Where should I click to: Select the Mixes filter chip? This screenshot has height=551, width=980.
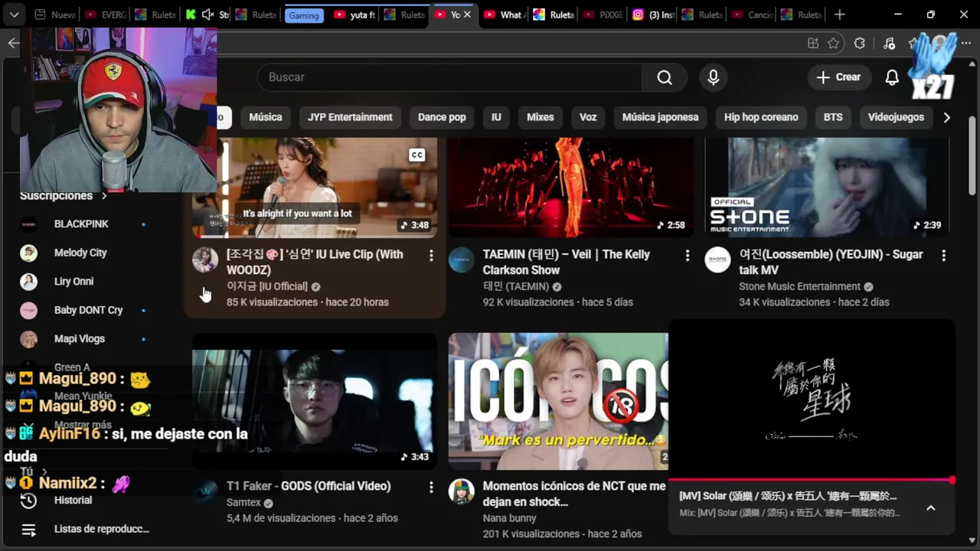(540, 117)
